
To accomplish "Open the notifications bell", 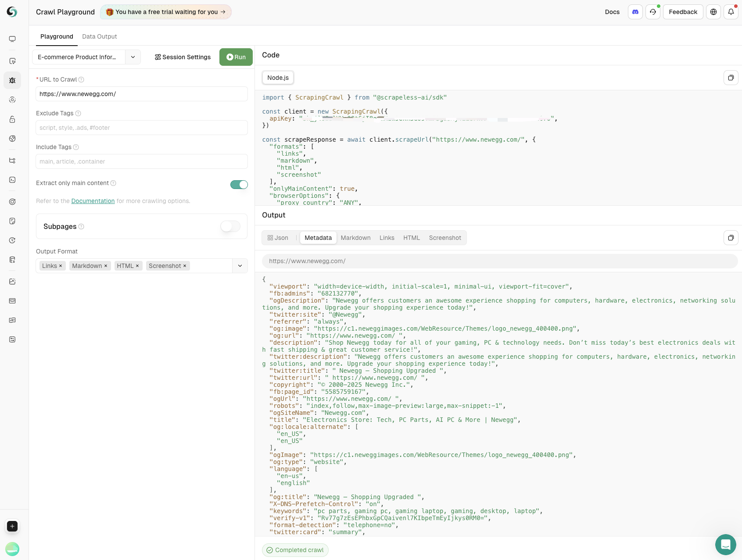I will 731,12.
